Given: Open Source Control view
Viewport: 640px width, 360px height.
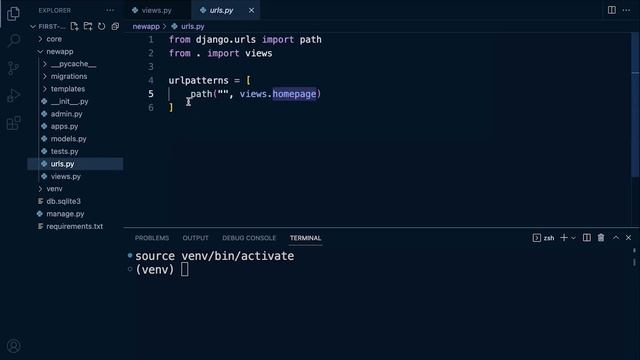Looking at the screenshot, I should click(x=13, y=68).
